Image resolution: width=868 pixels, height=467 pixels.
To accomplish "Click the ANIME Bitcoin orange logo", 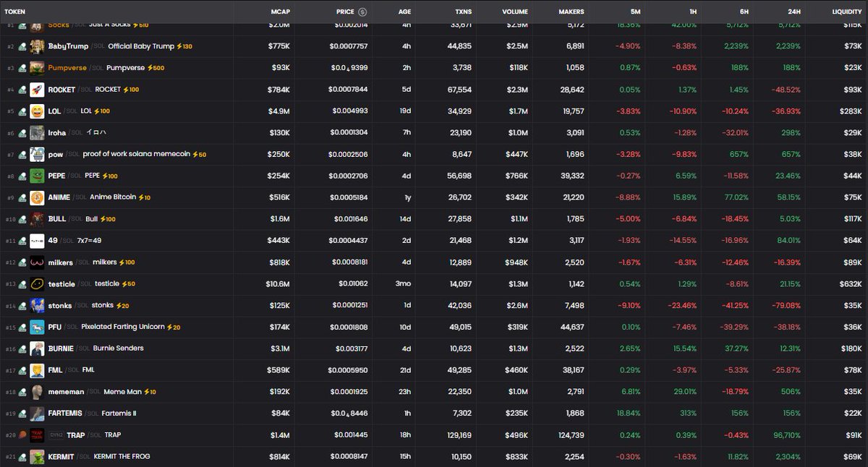I will coord(37,197).
